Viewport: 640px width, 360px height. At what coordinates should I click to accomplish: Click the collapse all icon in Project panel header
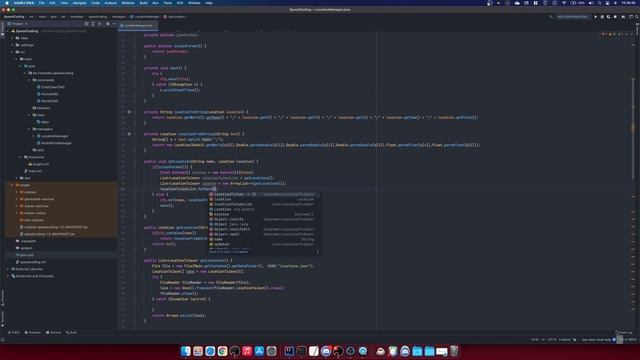(99, 24)
